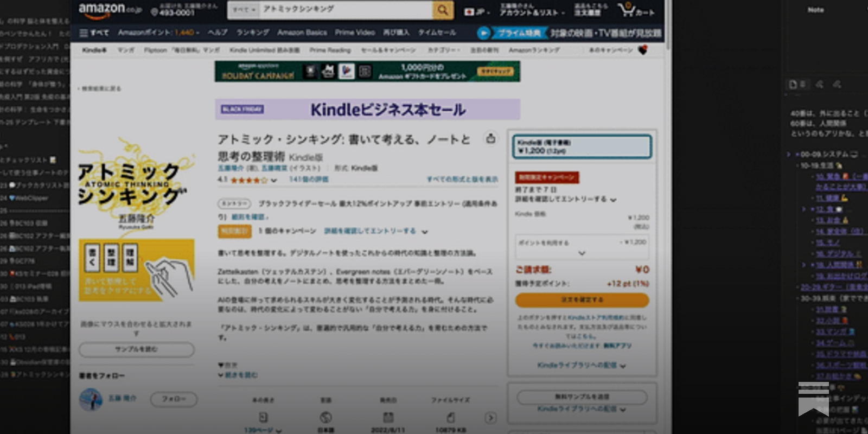Open the 141個の評価 reviews link
Screen dimensions: 868x434
(x=308, y=180)
